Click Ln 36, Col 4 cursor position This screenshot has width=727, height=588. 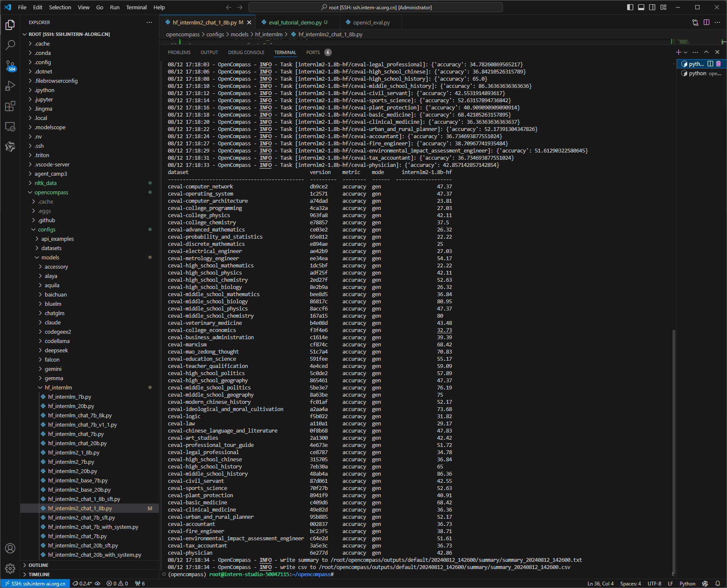coord(600,584)
